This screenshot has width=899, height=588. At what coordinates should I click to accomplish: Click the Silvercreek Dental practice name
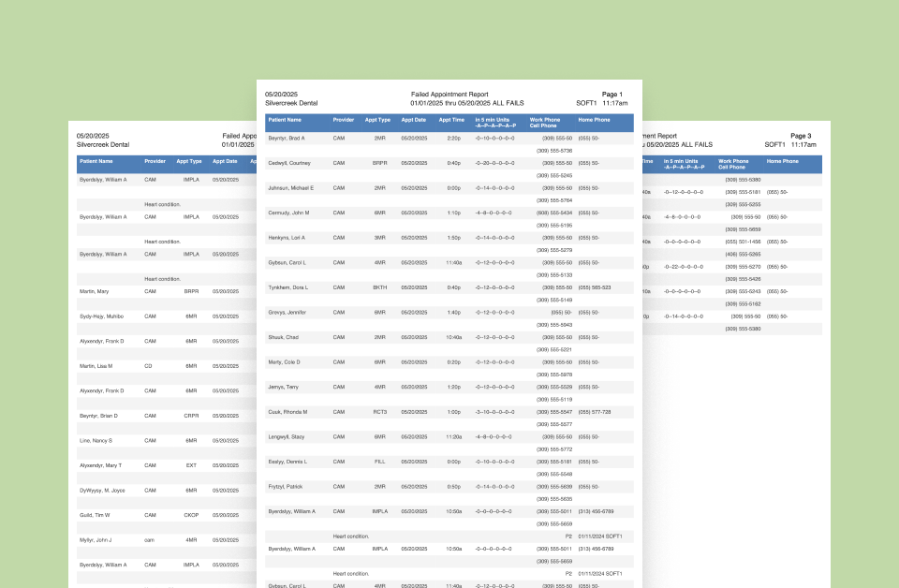pyautogui.click(x=292, y=103)
